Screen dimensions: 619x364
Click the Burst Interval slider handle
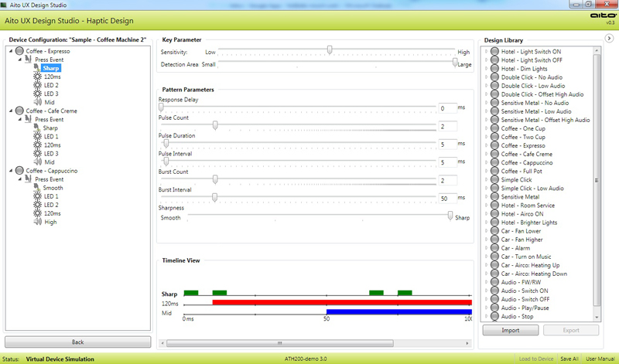tap(215, 197)
